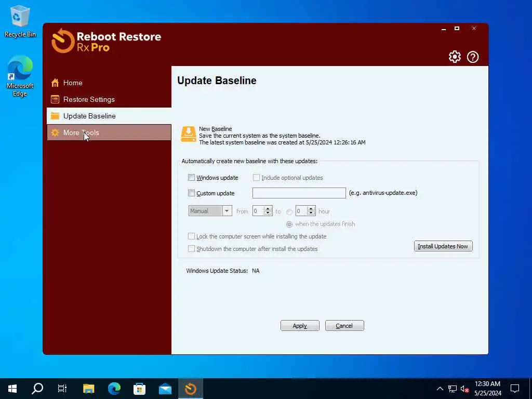
Task: Open the Recycle Bin desktop icon
Action: coord(20,21)
